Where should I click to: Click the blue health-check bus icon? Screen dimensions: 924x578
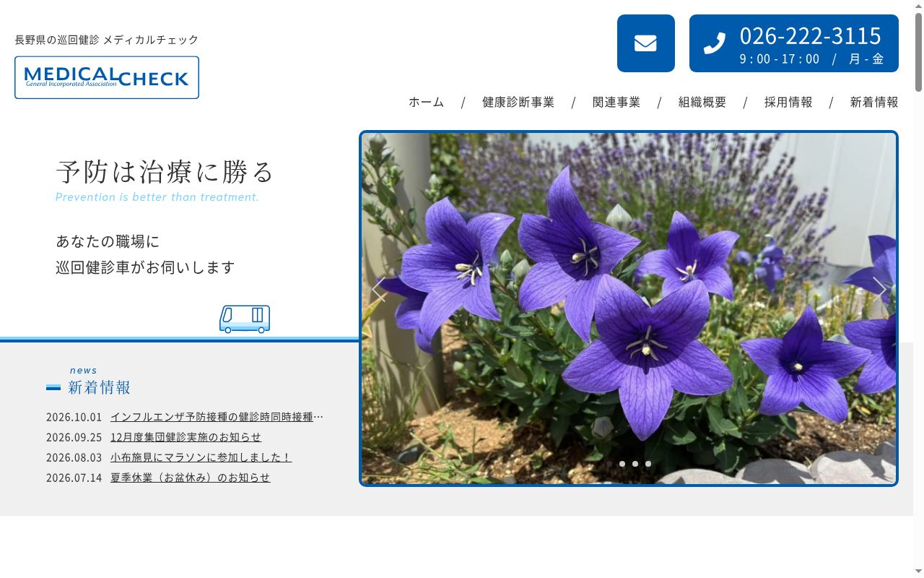point(245,319)
